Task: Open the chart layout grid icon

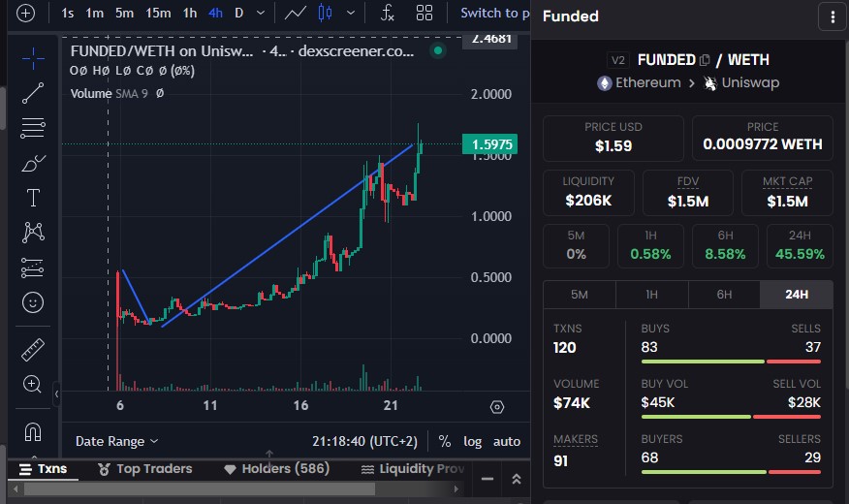Action: tap(424, 14)
